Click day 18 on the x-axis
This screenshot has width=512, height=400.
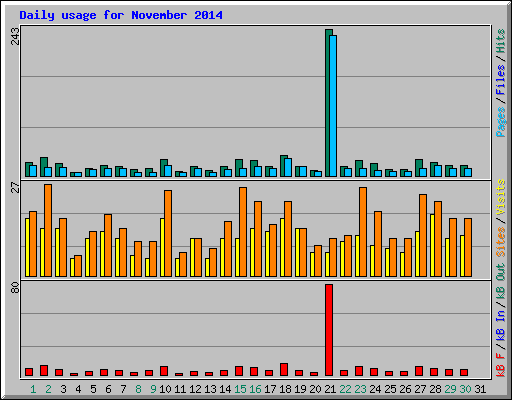click(285, 389)
